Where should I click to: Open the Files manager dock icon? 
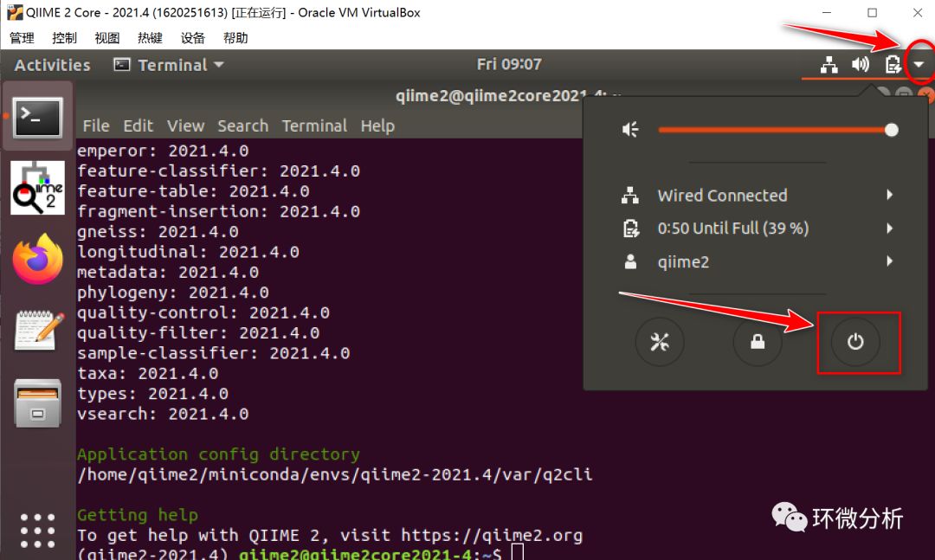coord(37,403)
